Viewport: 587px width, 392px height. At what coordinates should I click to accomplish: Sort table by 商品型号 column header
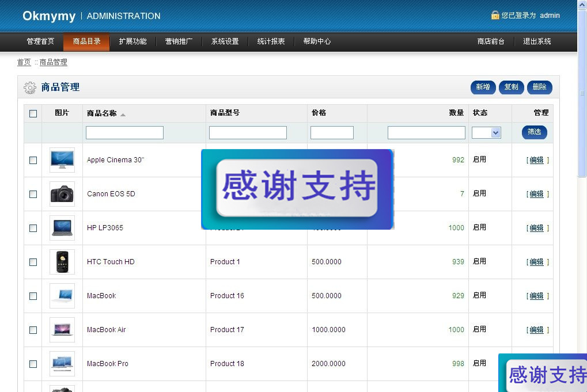click(225, 113)
